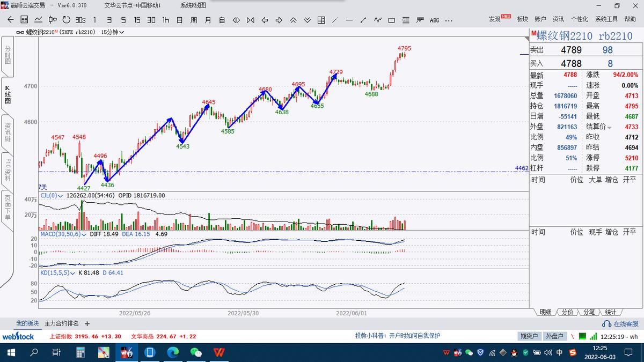Open more toolbar options ellipsis

(448, 20)
